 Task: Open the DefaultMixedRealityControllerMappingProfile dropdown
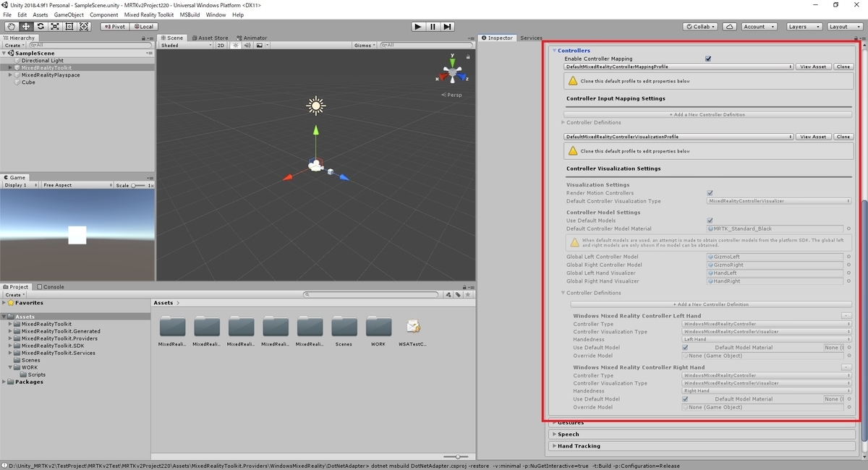pyautogui.click(x=678, y=67)
